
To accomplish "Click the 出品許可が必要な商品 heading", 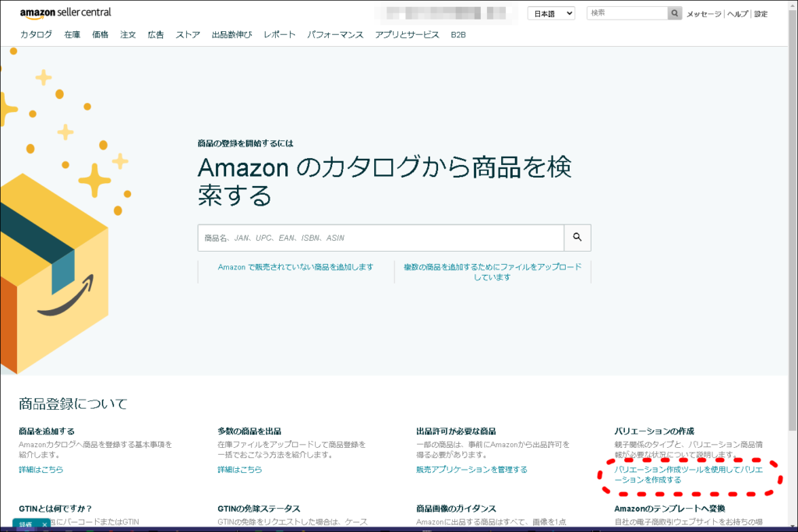I will click(456, 432).
